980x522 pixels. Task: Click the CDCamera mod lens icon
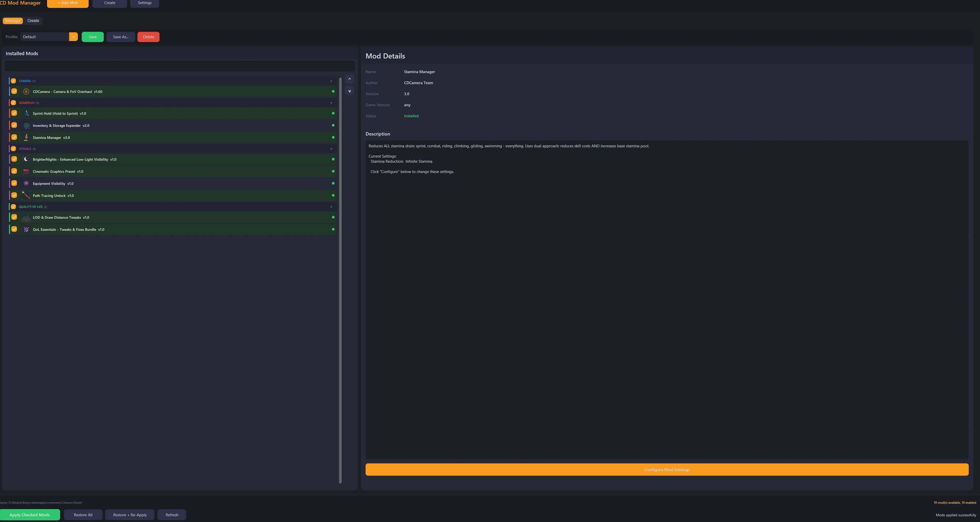point(26,92)
